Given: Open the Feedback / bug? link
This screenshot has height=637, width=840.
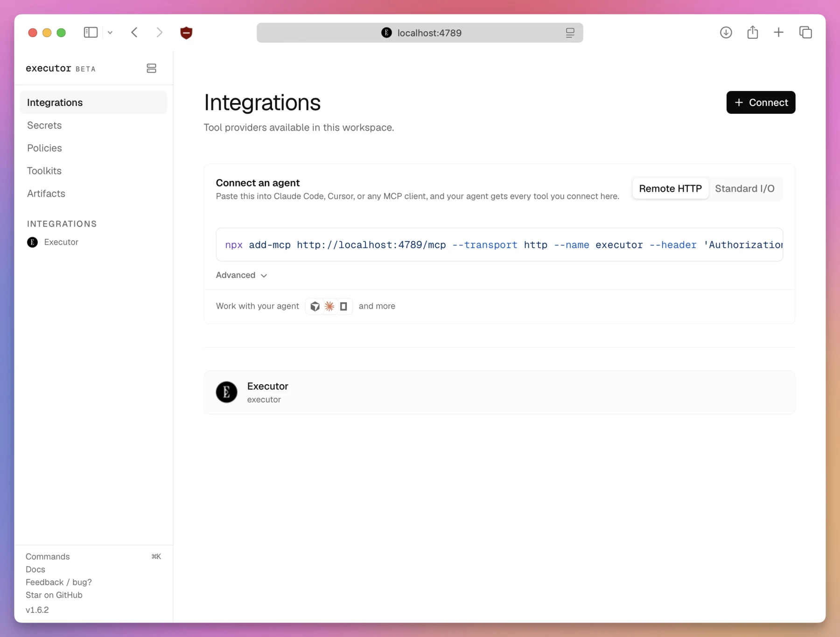Looking at the screenshot, I should click(x=59, y=582).
